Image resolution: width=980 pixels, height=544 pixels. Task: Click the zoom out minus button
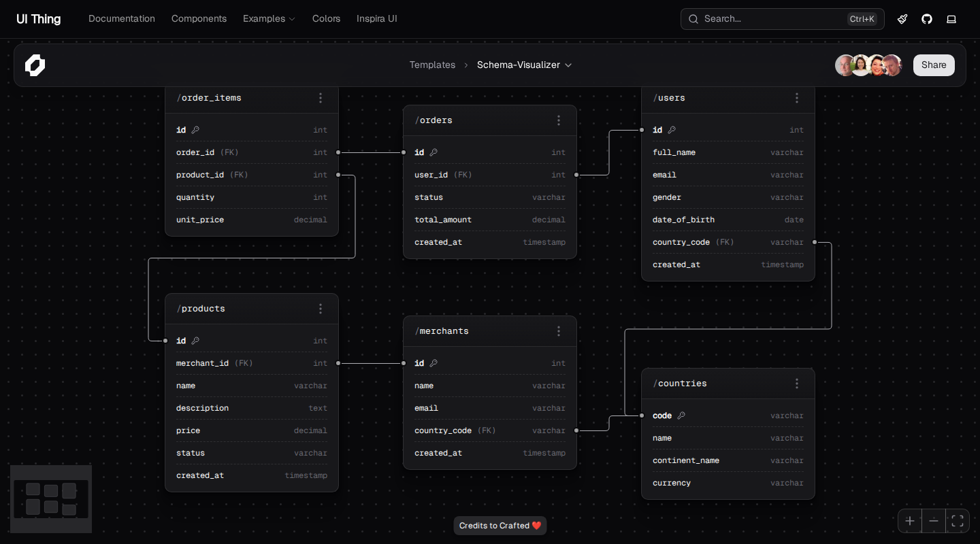click(x=934, y=521)
